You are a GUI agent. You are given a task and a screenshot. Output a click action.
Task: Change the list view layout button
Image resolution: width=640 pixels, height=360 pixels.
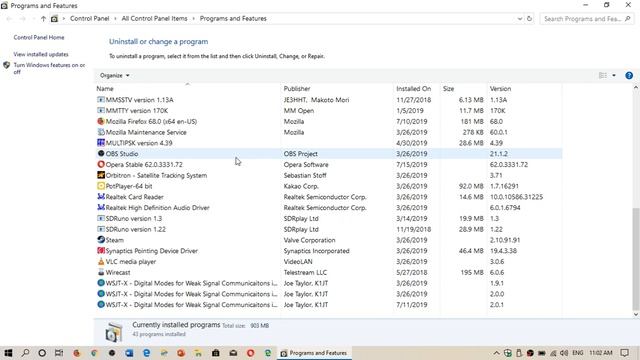click(603, 76)
